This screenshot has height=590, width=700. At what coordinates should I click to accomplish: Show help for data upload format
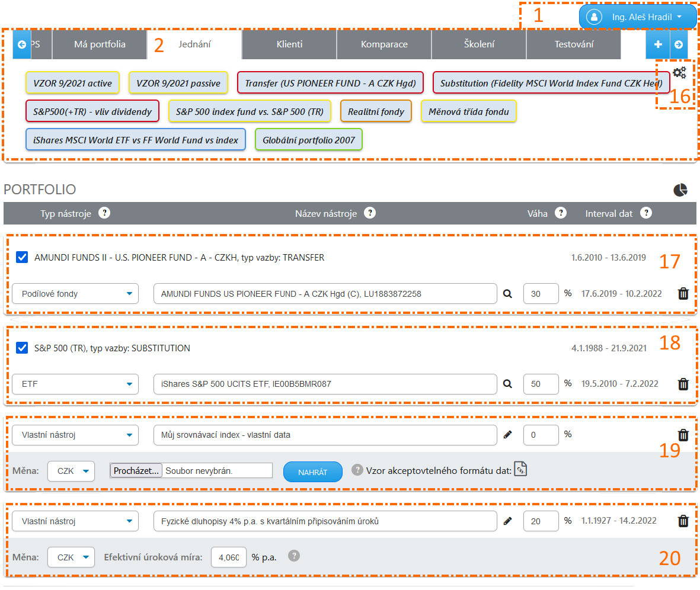click(357, 470)
